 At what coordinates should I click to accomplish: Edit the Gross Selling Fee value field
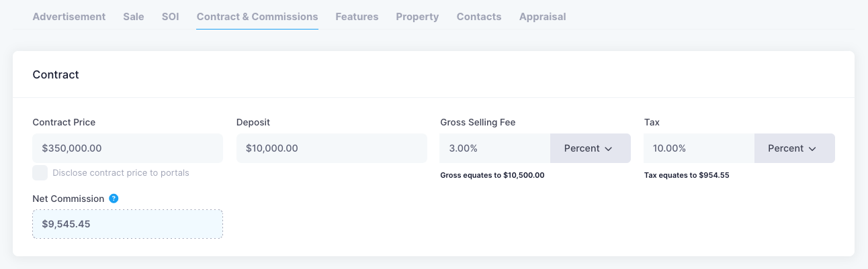(494, 148)
